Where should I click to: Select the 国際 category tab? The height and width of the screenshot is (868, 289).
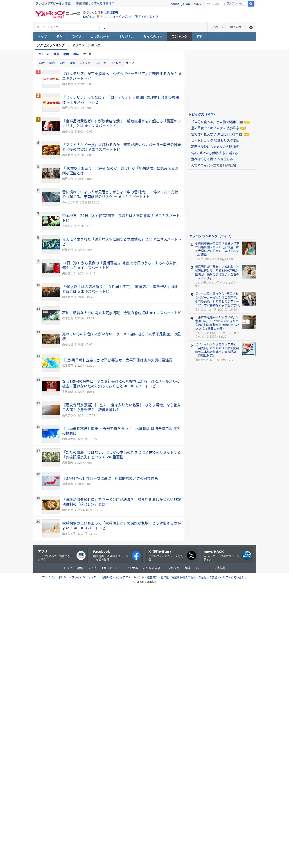[x=62, y=63]
